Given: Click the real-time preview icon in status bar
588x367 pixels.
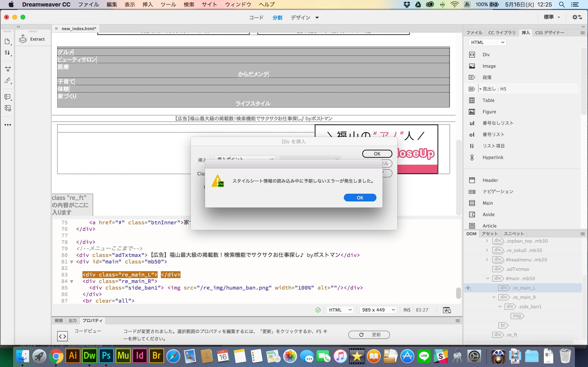Looking at the screenshot, I should pyautogui.click(x=447, y=310).
